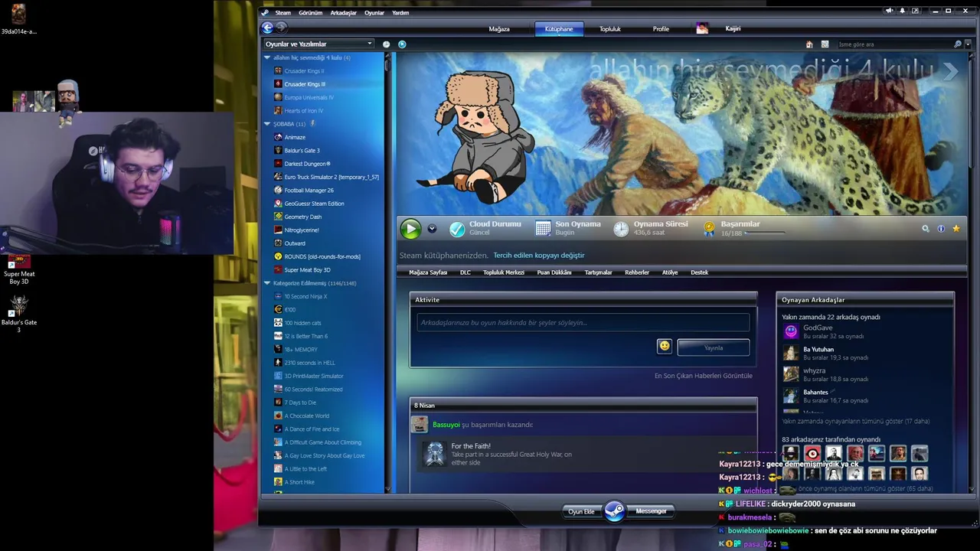Image resolution: width=980 pixels, height=551 pixels.
Task: Open the Oyunlar menu
Action: pyautogui.click(x=374, y=12)
